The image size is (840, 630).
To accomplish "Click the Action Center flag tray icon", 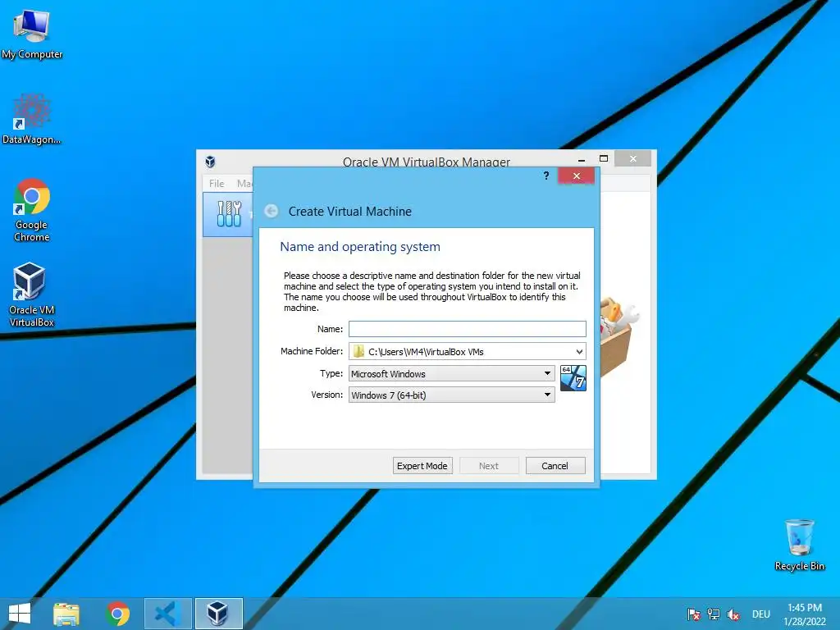I will click(694, 614).
